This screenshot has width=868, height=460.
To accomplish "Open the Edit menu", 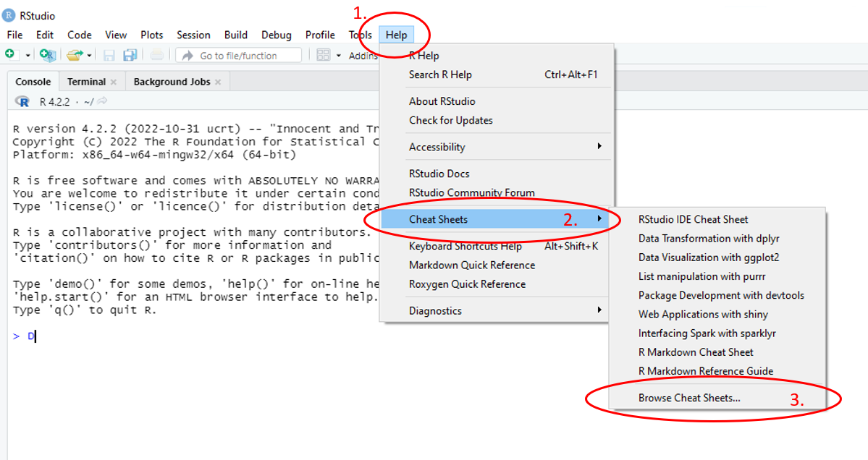I will pos(45,35).
